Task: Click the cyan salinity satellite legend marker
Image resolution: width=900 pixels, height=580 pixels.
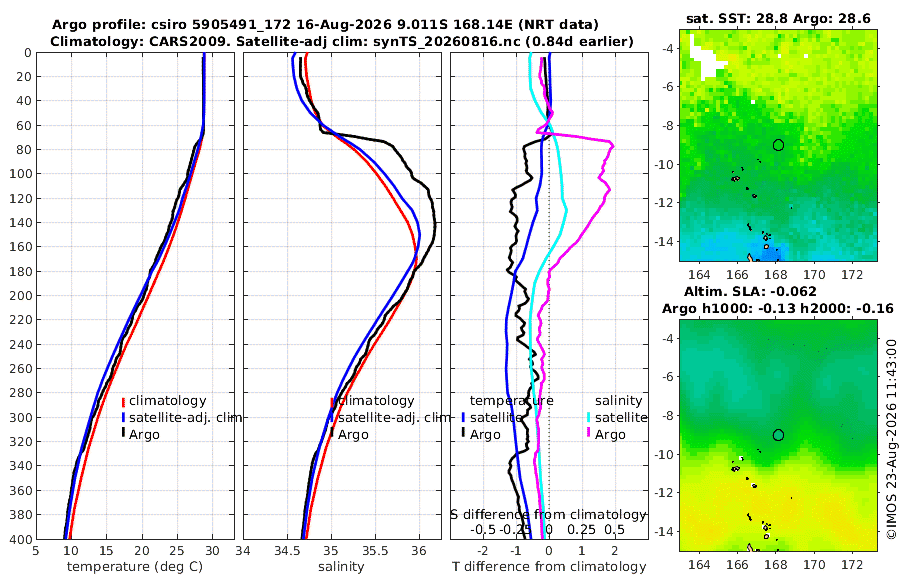Action: tap(589, 418)
